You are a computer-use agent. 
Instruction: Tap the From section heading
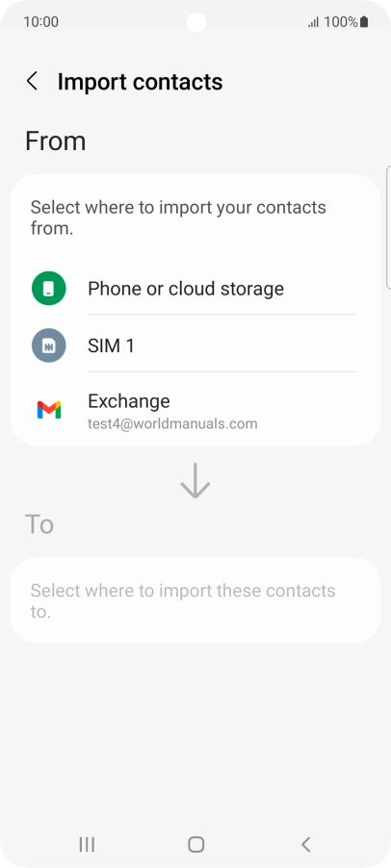pos(56,141)
